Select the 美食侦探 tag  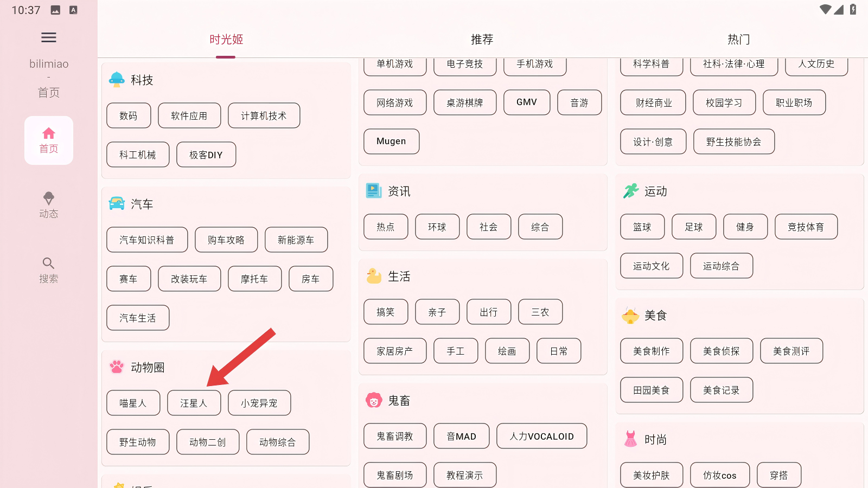pyautogui.click(x=722, y=351)
